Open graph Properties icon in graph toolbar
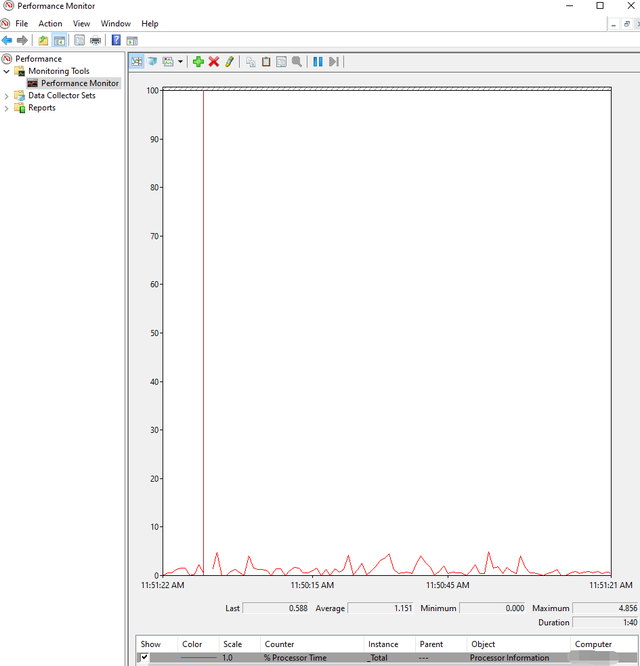 [x=282, y=62]
